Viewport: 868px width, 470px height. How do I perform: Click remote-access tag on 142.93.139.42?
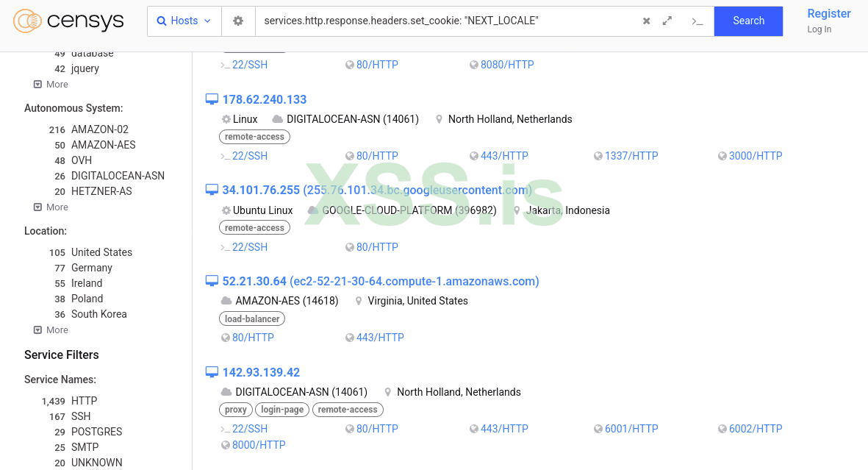(x=348, y=410)
